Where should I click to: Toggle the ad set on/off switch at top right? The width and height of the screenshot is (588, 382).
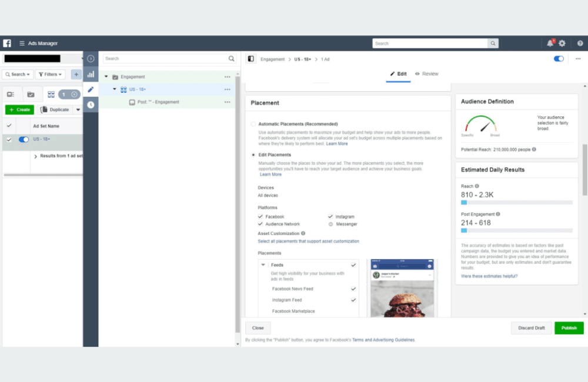(x=559, y=59)
